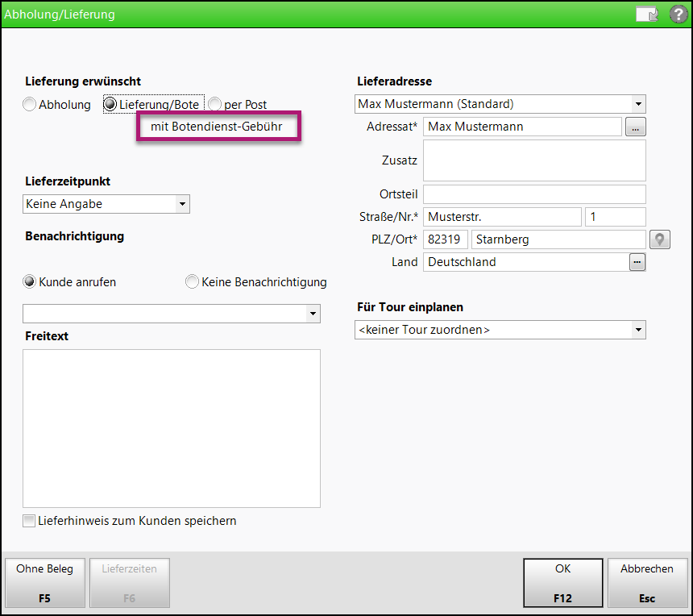Open map location pin next to Starnberg
The height and width of the screenshot is (616, 693).
pyautogui.click(x=660, y=239)
